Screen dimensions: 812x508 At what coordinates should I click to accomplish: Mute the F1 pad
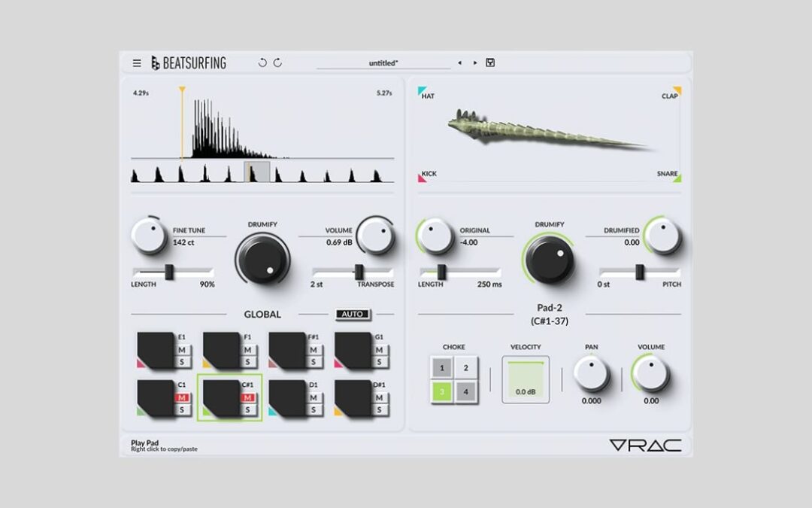click(x=247, y=350)
